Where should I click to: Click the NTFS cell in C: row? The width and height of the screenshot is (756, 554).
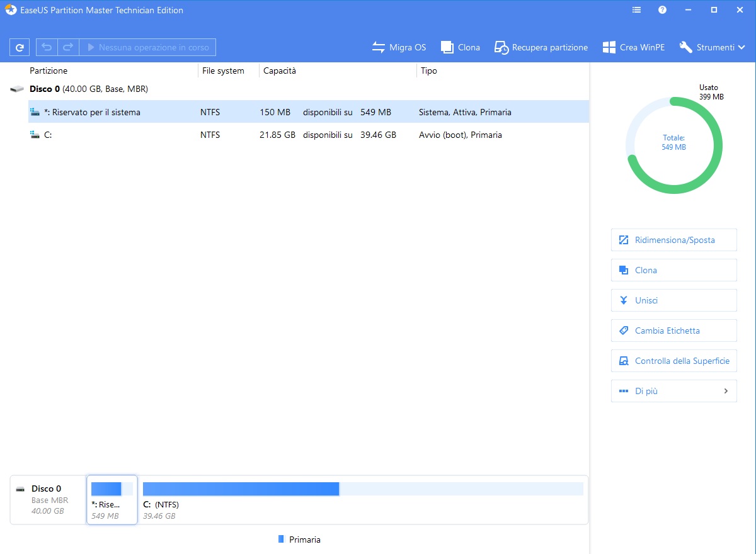pyautogui.click(x=210, y=135)
